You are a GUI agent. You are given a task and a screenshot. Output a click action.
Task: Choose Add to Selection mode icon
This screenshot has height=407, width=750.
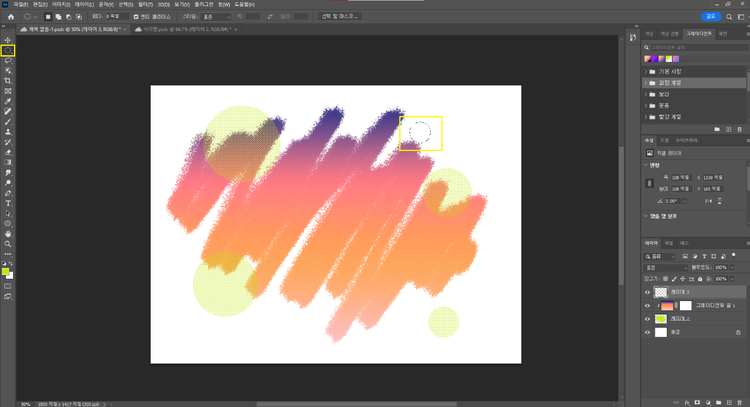click(x=58, y=17)
